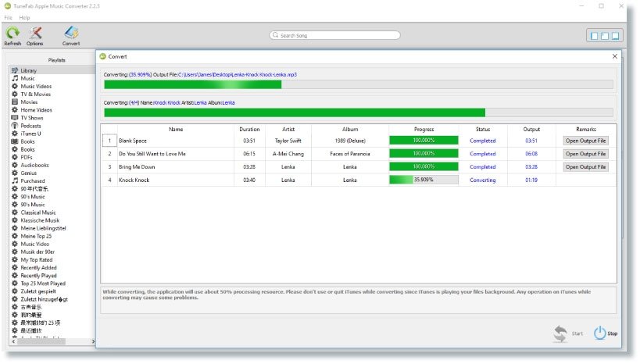The image size is (640, 364).
Task: Open the Musik der 90er playlist
Action: pyautogui.click(x=38, y=252)
